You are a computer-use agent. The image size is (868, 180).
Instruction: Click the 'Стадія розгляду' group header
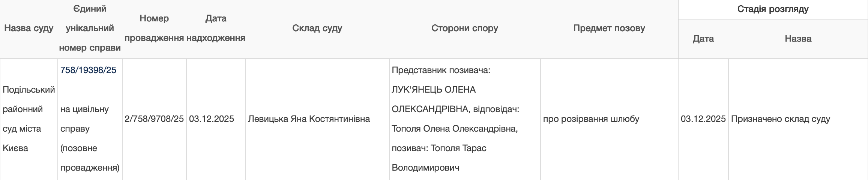773,9
